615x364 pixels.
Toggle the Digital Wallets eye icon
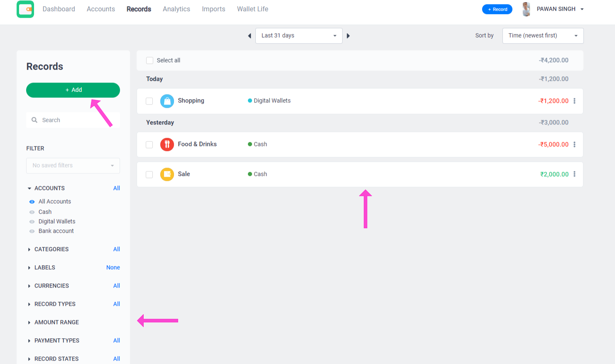[32, 222]
